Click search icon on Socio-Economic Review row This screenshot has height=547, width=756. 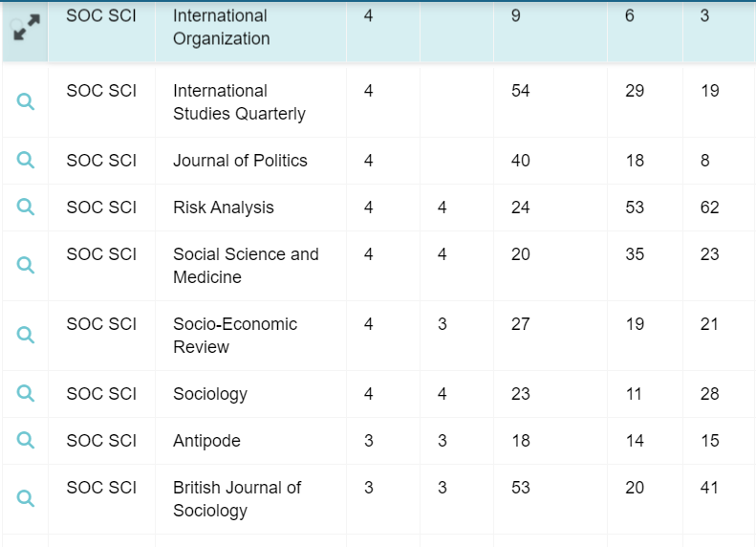[x=26, y=335]
